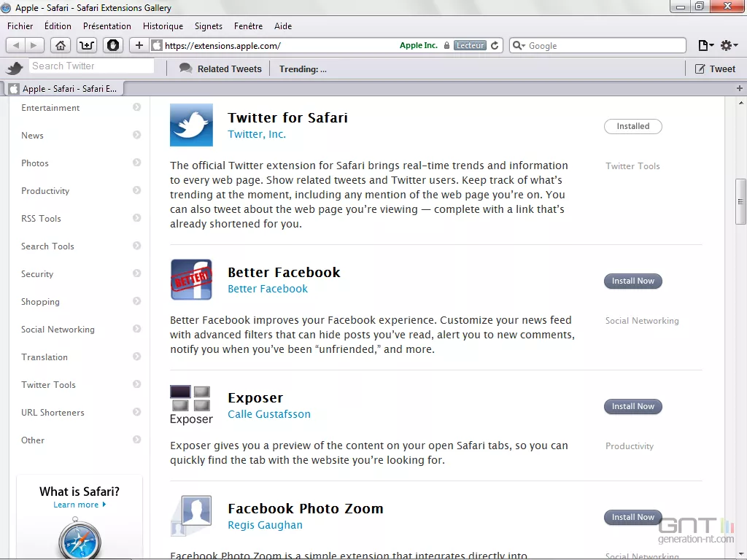Toggle the Lecteur reader button

[x=470, y=45]
